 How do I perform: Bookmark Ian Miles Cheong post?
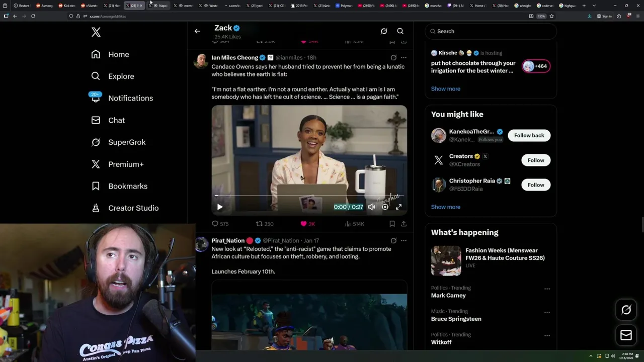click(392, 224)
